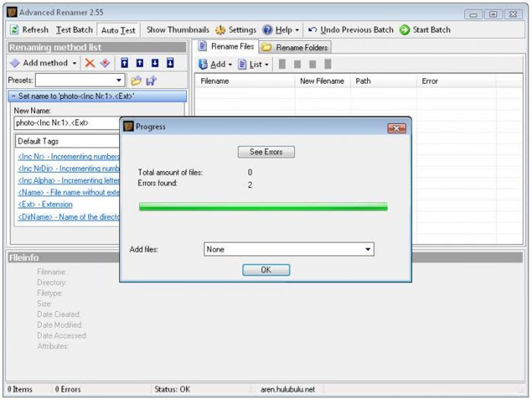Image resolution: width=532 pixels, height=400 pixels.
Task: Insert the <Ext> Extension tag link
Action: tap(45, 204)
